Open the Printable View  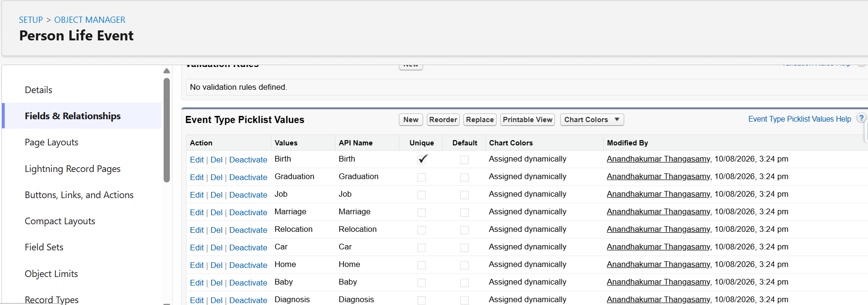pyautogui.click(x=527, y=120)
